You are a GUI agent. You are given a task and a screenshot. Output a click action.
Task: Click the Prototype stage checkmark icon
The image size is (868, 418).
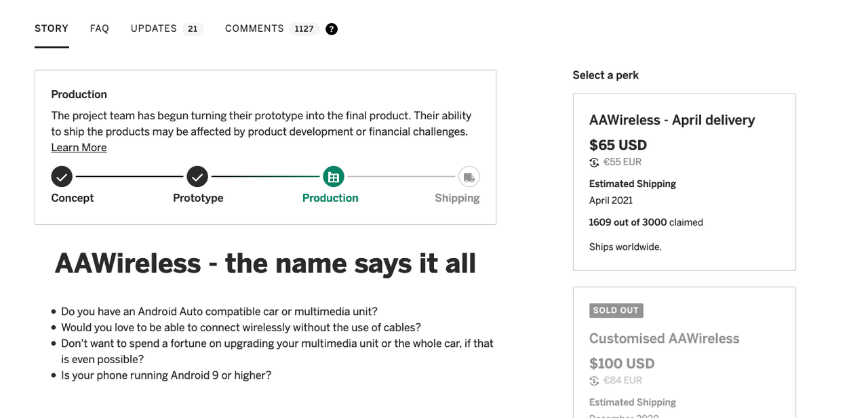click(197, 177)
